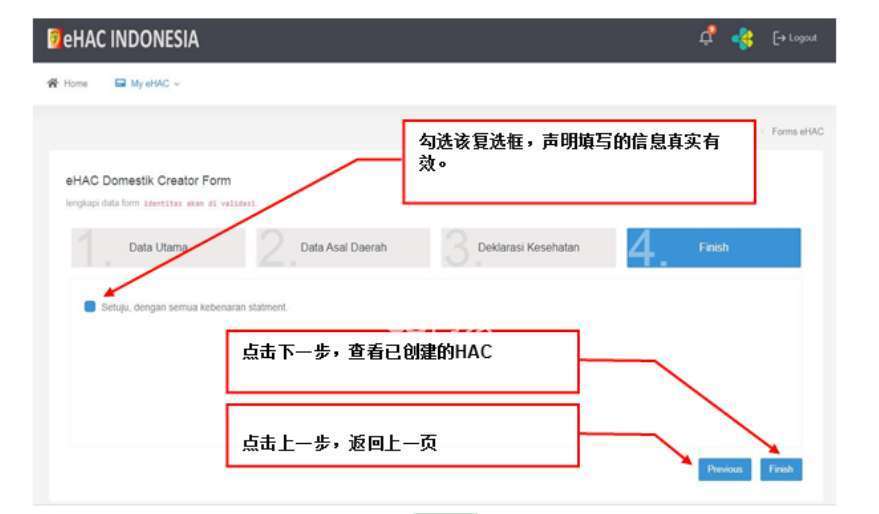
Task: Click the Setuju dengan semua kebenaran statement text
Action: click(x=194, y=307)
